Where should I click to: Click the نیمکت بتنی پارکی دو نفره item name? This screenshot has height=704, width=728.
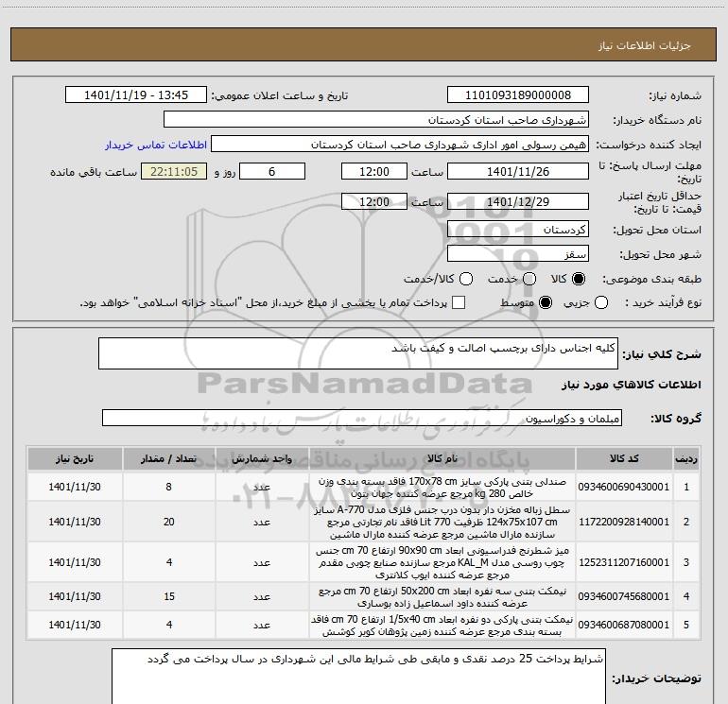click(442, 626)
